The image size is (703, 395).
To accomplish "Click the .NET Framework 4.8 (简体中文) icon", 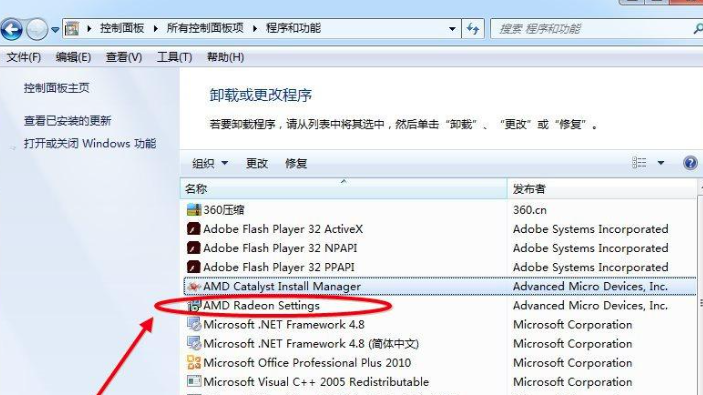I will [194, 343].
